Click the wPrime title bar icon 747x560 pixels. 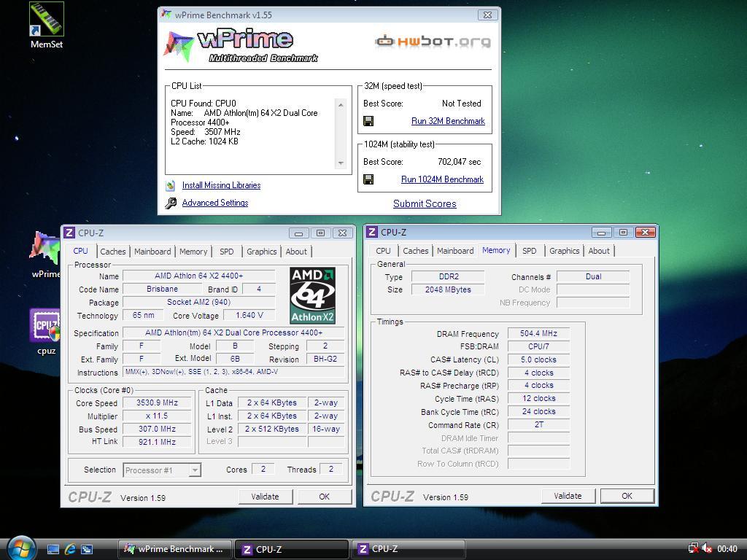166,15
